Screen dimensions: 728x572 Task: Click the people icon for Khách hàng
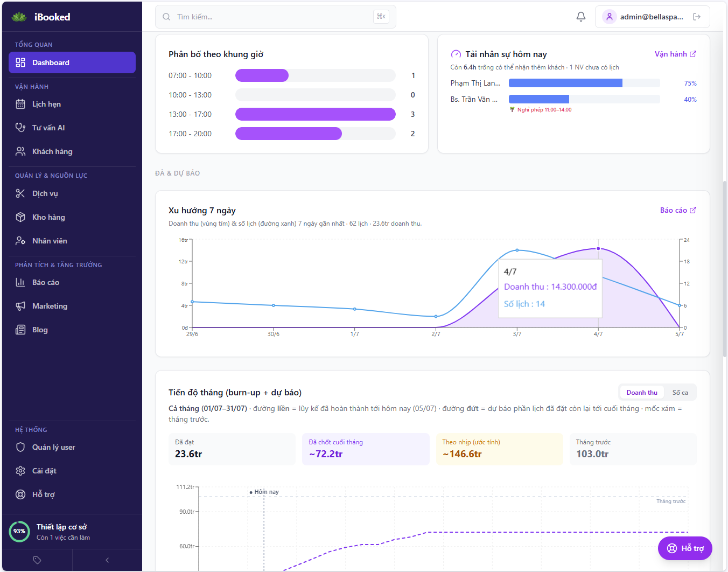pyautogui.click(x=20, y=151)
